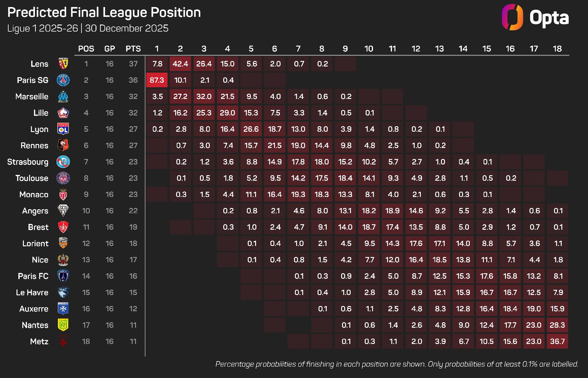Click the Metz 36.7 probability cell
The width and height of the screenshot is (588, 378).
557,341
